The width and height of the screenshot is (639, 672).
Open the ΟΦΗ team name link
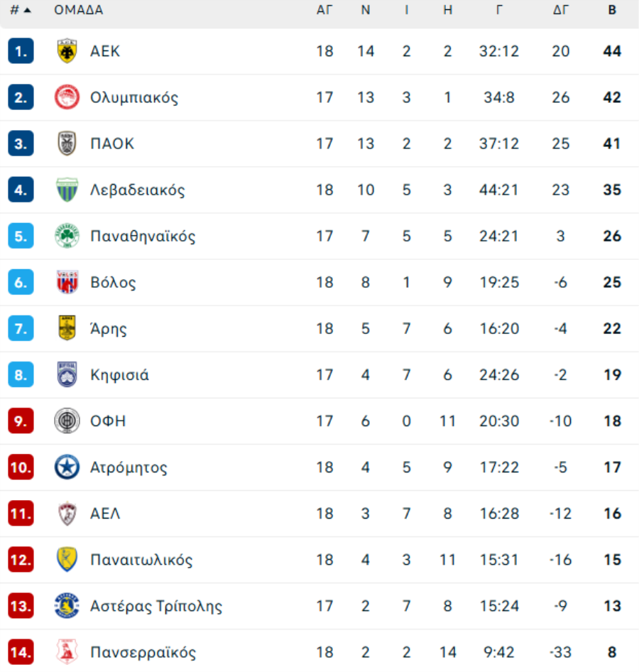pyautogui.click(x=108, y=421)
